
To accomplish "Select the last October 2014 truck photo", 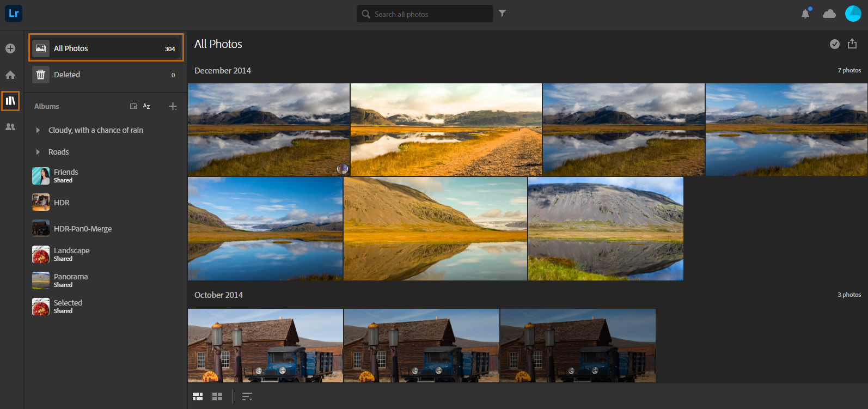I will click(578, 346).
